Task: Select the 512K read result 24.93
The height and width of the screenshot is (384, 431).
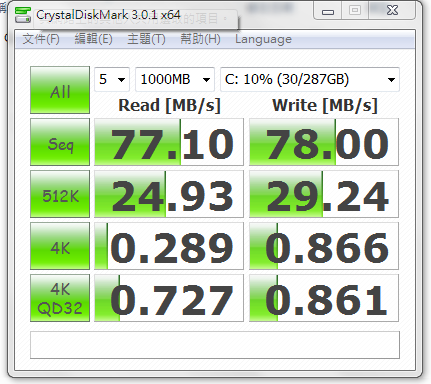Action: coord(169,194)
